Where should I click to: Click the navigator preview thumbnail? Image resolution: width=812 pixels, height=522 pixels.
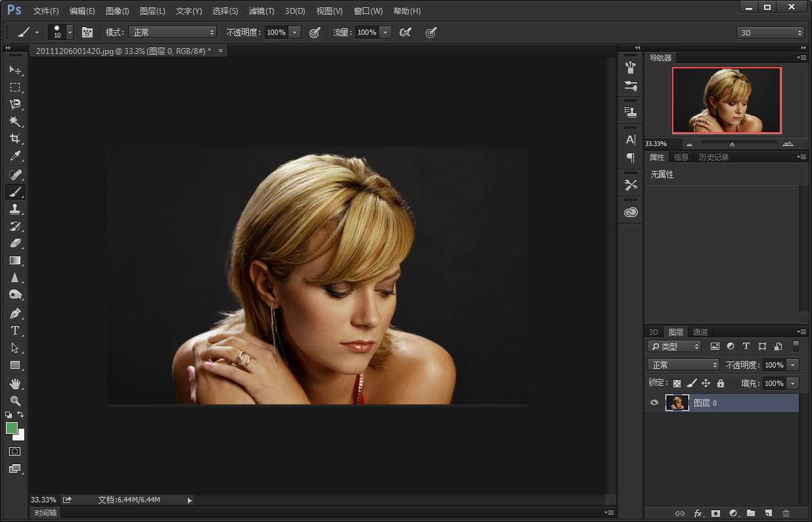click(727, 100)
